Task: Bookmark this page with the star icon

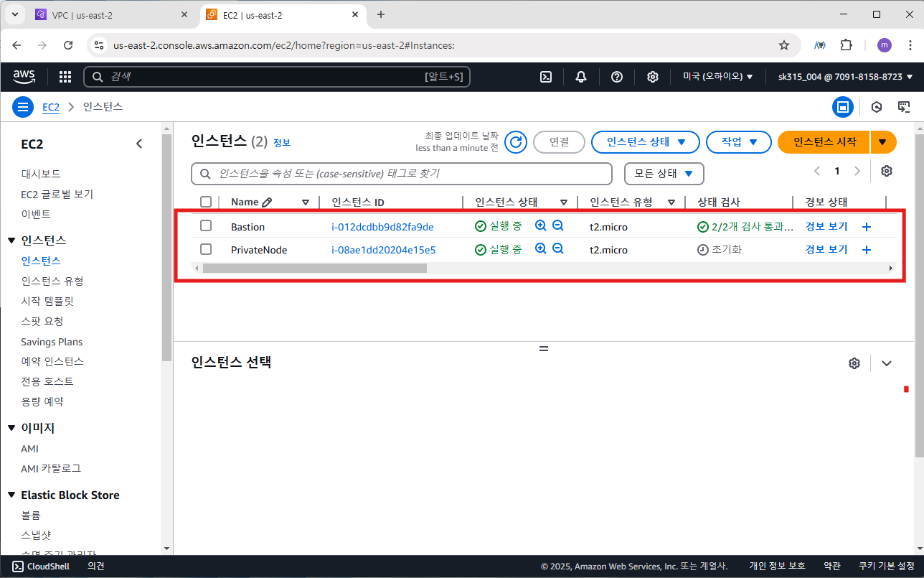Action: [784, 45]
